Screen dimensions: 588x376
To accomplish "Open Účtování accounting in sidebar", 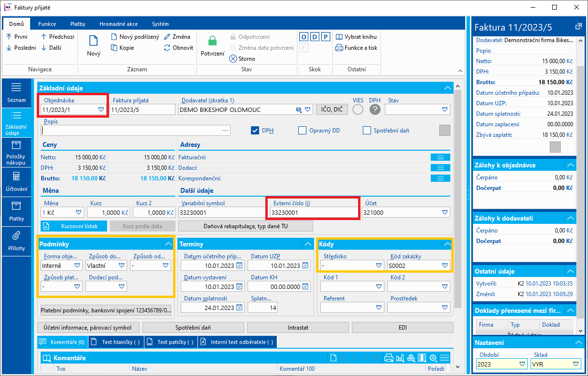I will (x=16, y=182).
